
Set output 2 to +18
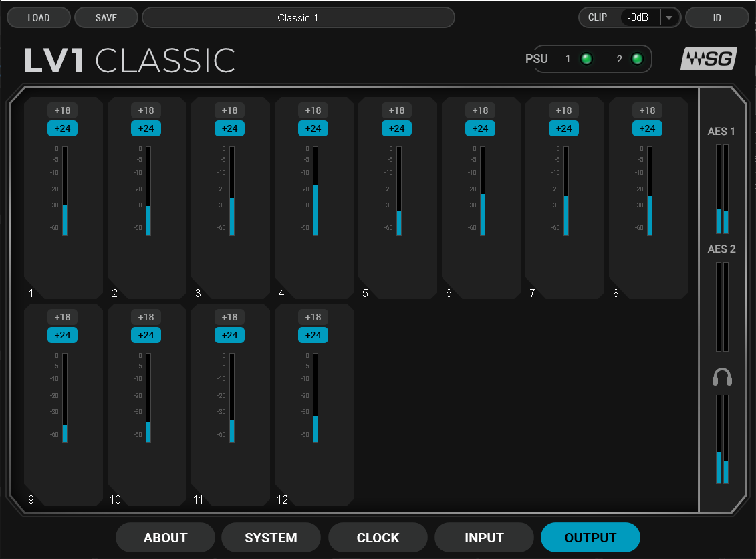click(146, 110)
